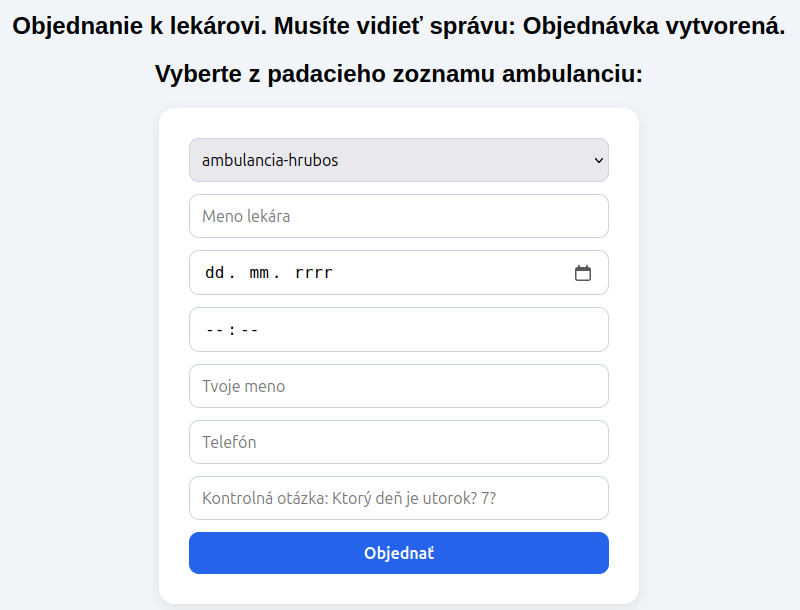
Task: Open the calendar date picker icon
Action: point(583,273)
